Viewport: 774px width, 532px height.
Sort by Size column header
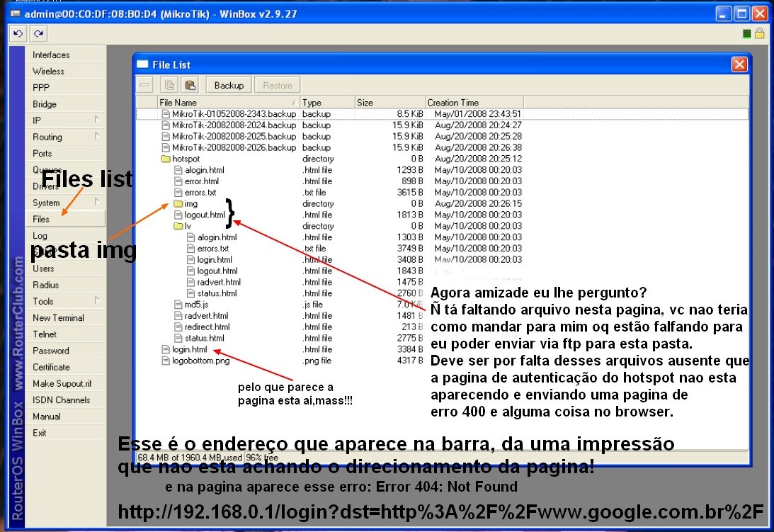tap(389, 102)
